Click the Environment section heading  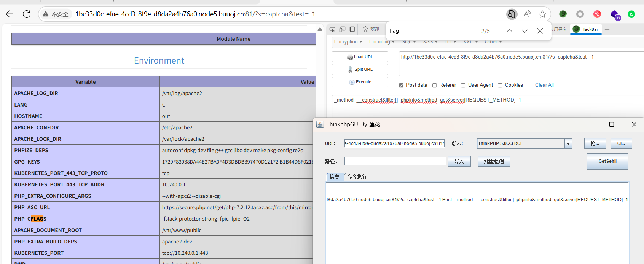159,60
